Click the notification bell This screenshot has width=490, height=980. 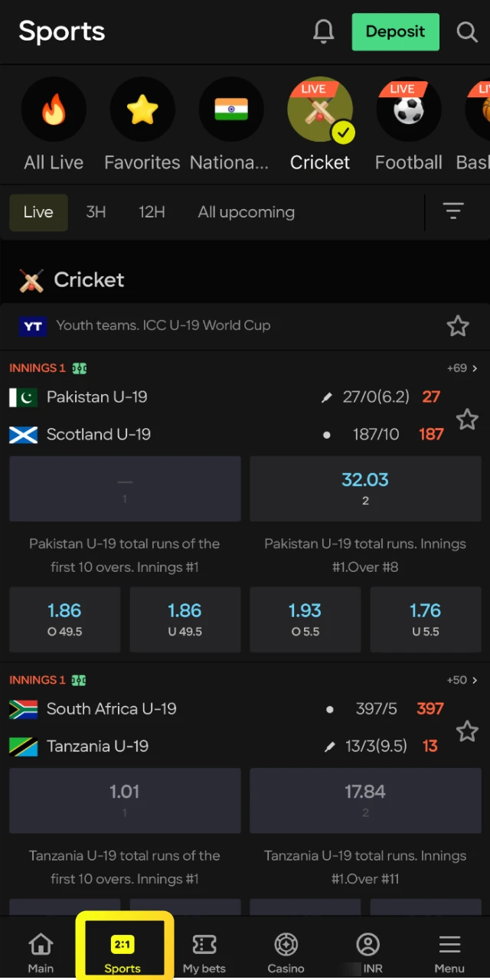(x=323, y=32)
